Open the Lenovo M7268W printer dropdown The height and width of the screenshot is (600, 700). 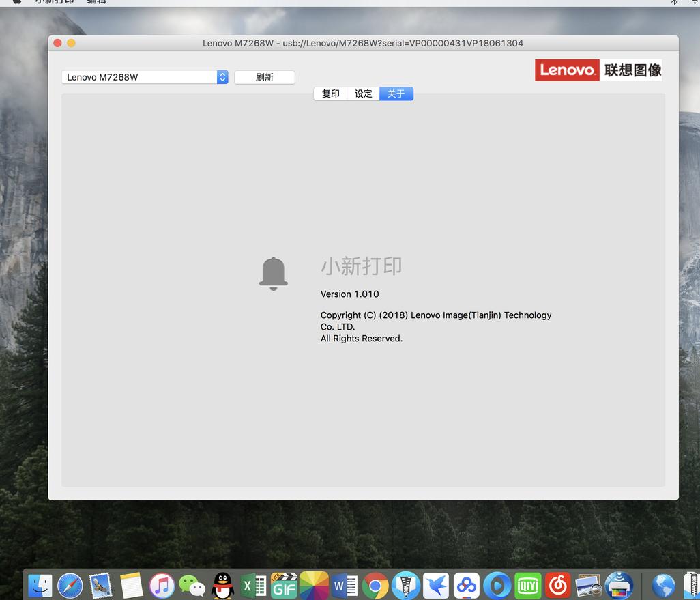click(x=145, y=77)
